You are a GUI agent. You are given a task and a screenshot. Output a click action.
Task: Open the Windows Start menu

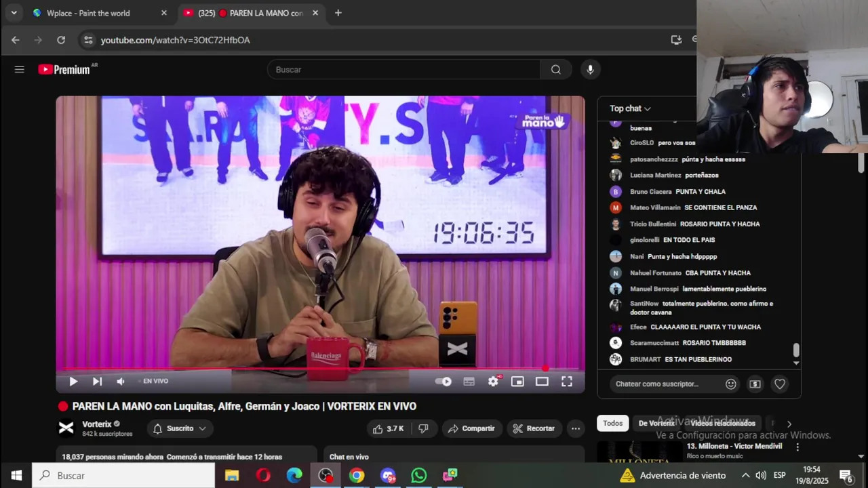click(x=16, y=476)
